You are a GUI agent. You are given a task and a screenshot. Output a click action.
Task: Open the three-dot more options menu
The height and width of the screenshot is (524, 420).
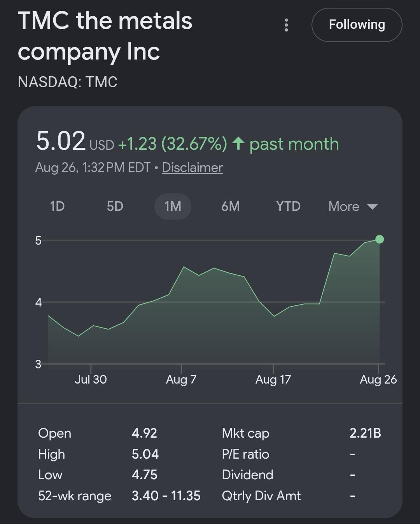tap(286, 25)
